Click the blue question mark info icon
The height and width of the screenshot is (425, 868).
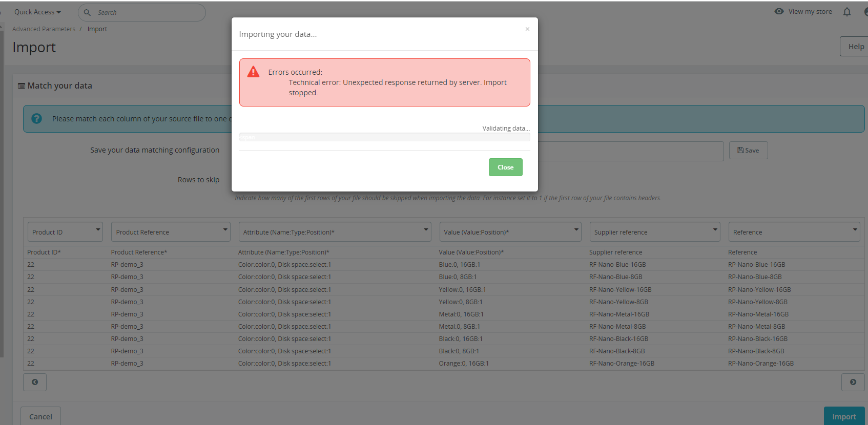point(37,119)
